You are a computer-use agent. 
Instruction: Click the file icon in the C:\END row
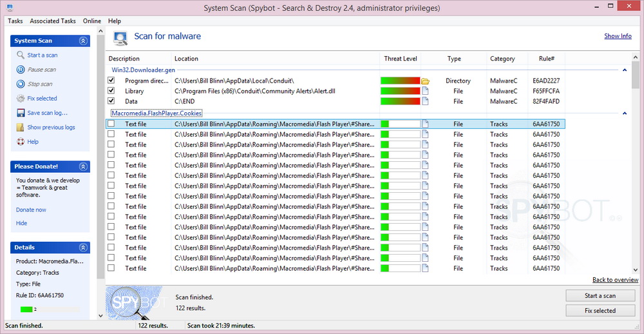(425, 102)
